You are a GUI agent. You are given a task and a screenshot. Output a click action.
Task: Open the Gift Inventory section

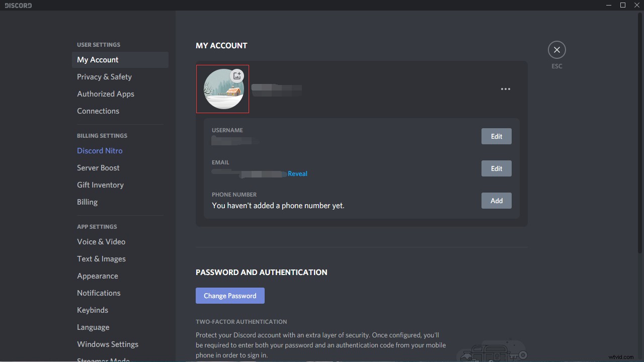tap(100, 185)
